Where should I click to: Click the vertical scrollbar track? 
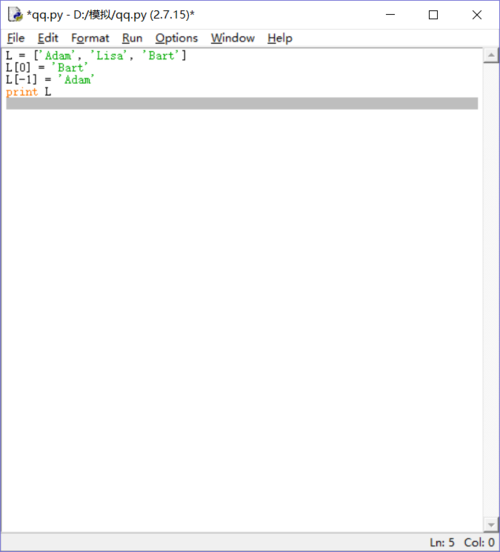pos(491,290)
